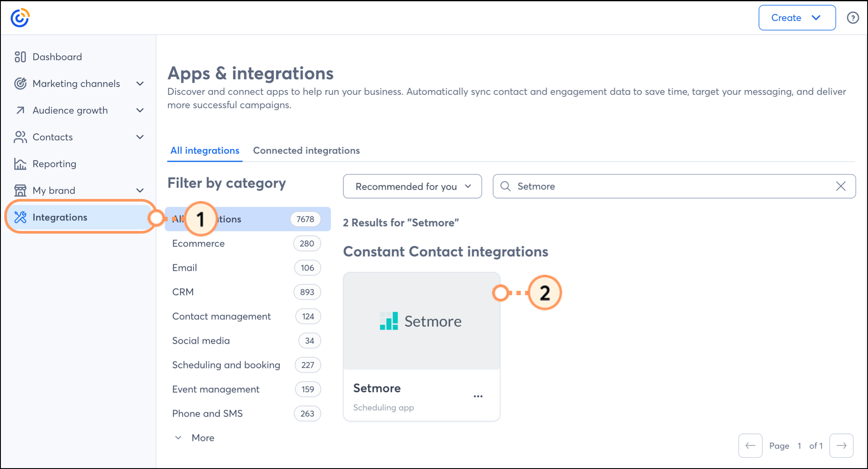Open the Create dropdown button
The image size is (868, 469).
(797, 18)
